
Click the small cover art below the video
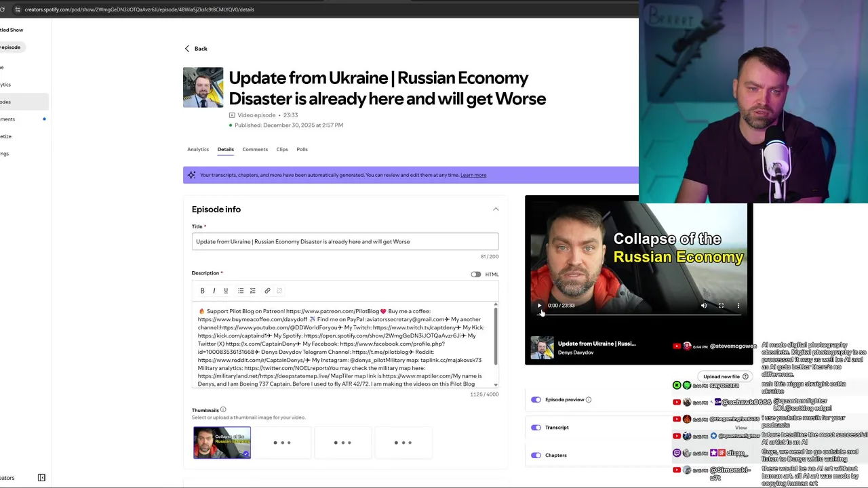tap(542, 348)
